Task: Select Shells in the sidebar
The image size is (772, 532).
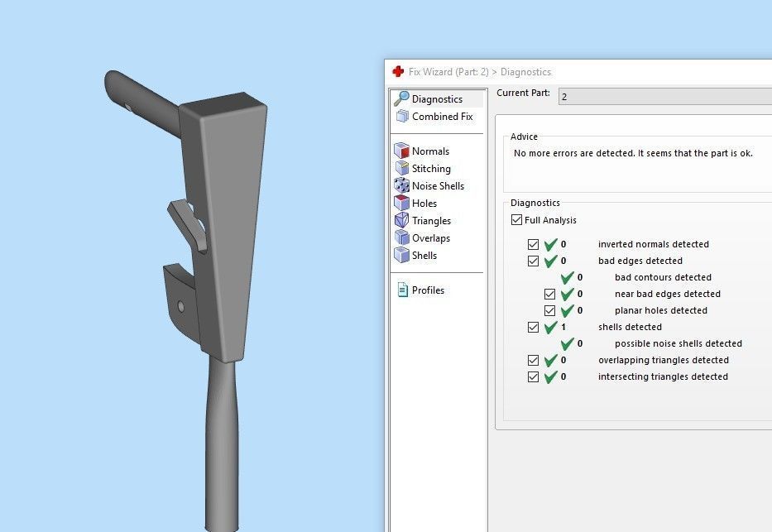Action: coord(424,256)
